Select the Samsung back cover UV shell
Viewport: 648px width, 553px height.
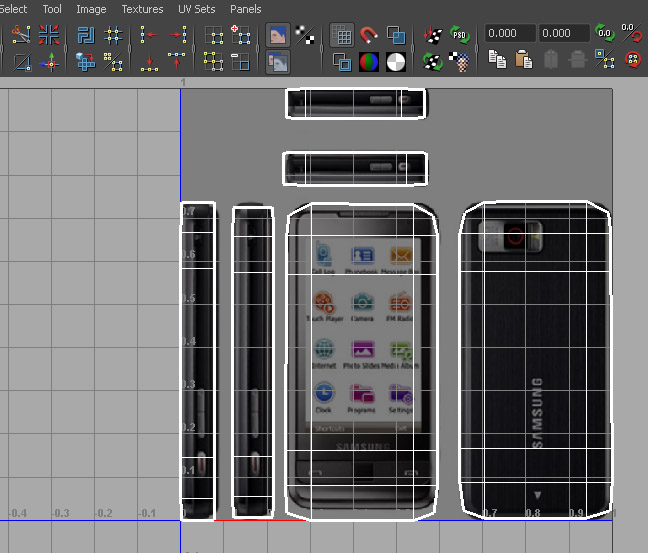tap(535, 360)
